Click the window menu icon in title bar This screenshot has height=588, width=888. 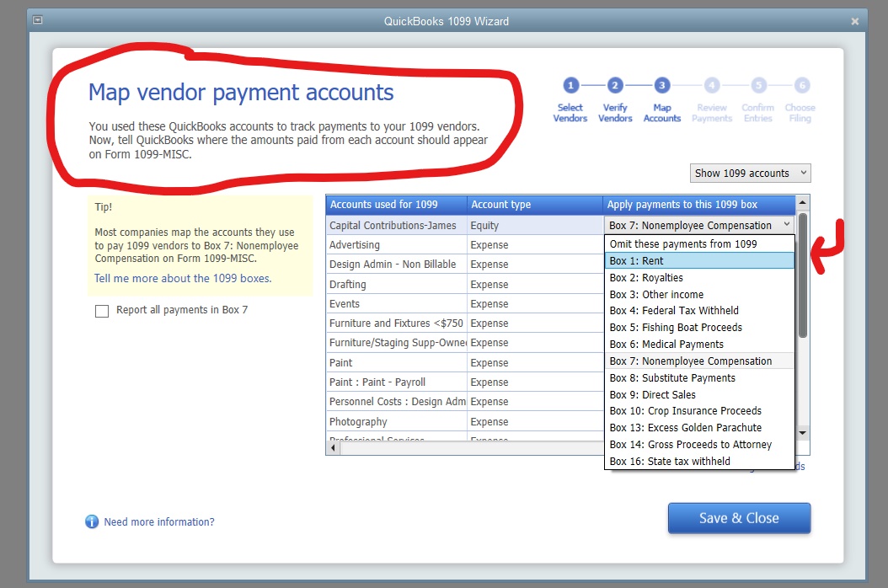click(37, 20)
